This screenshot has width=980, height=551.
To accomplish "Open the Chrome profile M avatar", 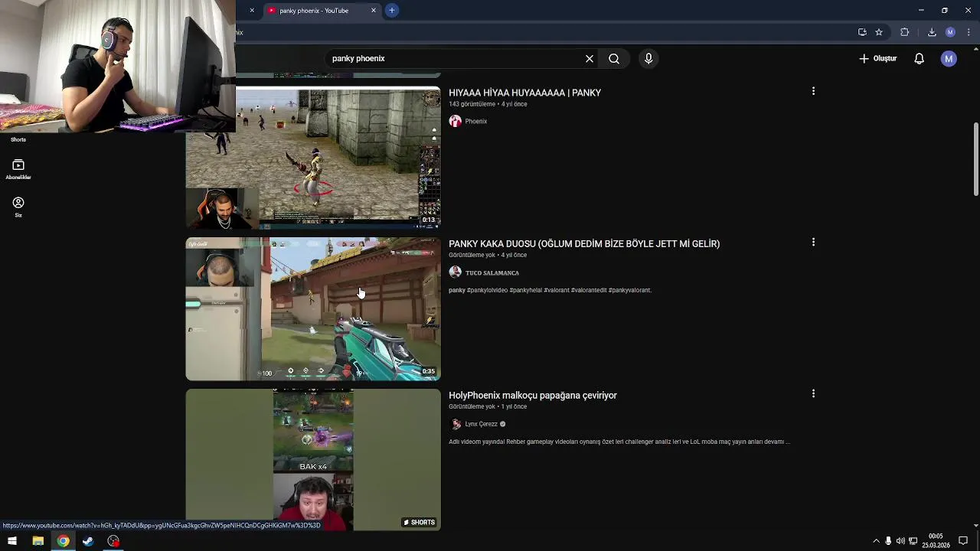I will [950, 32].
